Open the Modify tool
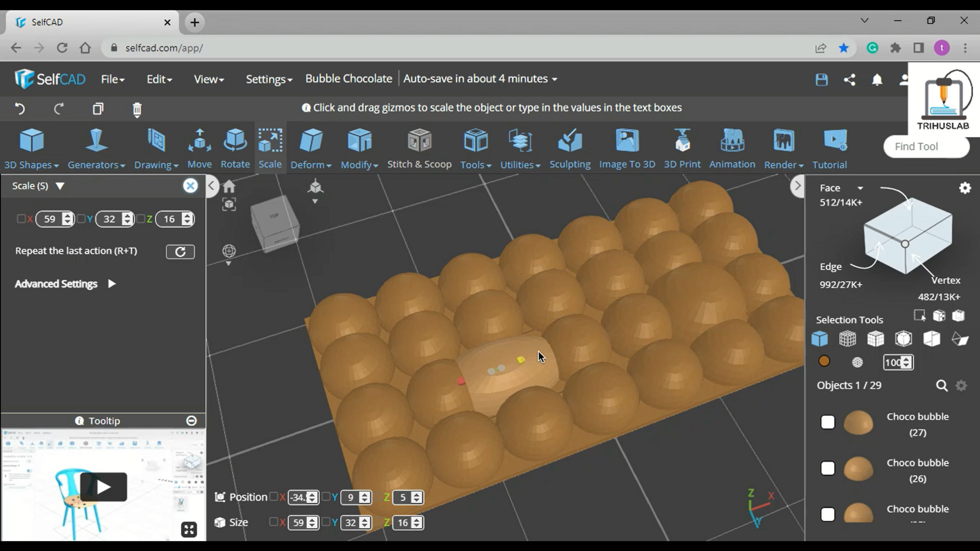 (x=359, y=149)
